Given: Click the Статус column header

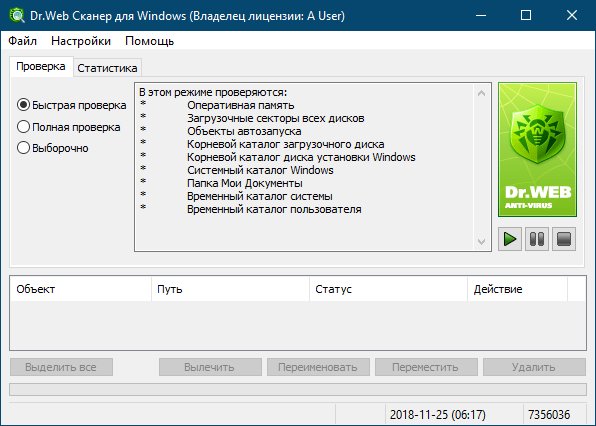Looking at the screenshot, I should pos(388,289).
